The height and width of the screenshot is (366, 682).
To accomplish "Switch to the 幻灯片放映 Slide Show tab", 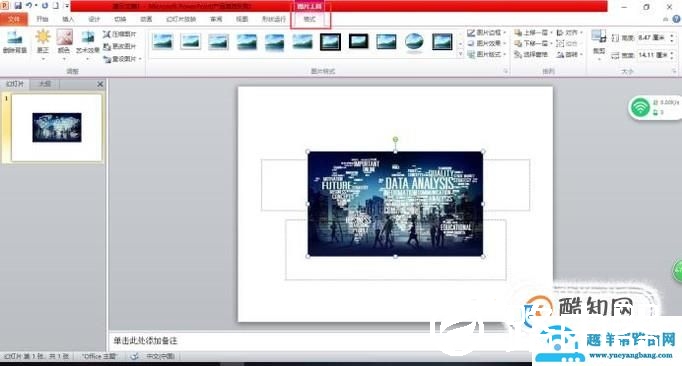I will pyautogui.click(x=181, y=19).
